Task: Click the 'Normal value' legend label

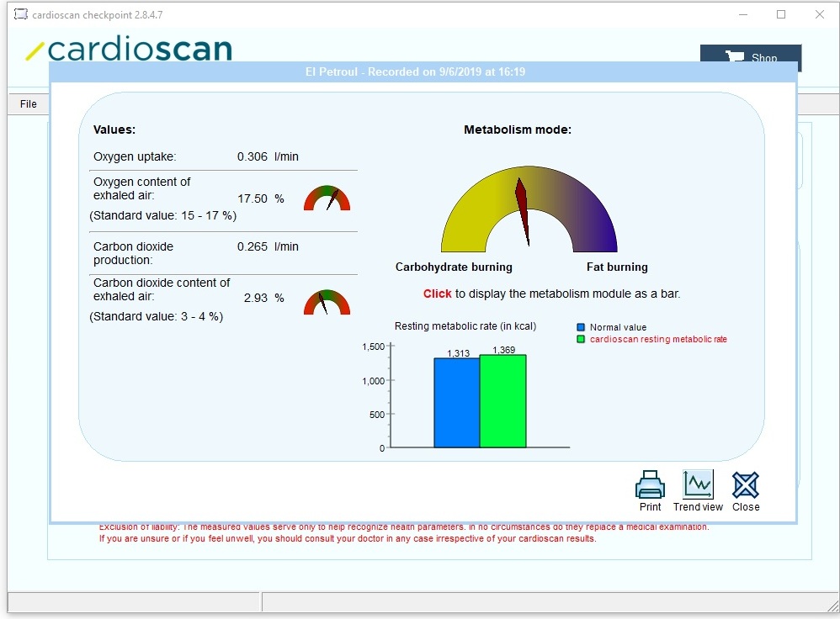Action: point(618,327)
